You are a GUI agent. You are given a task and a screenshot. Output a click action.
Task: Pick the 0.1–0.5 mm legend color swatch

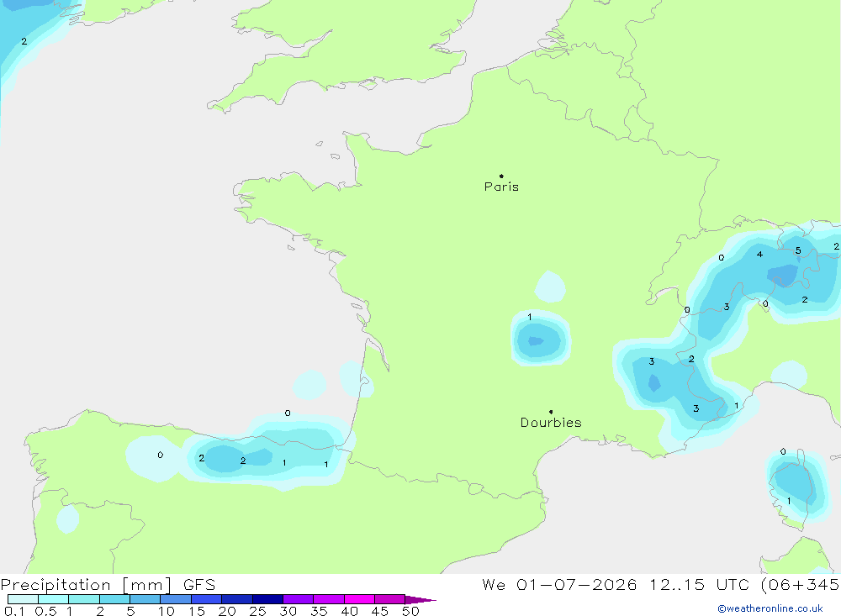coord(23,599)
